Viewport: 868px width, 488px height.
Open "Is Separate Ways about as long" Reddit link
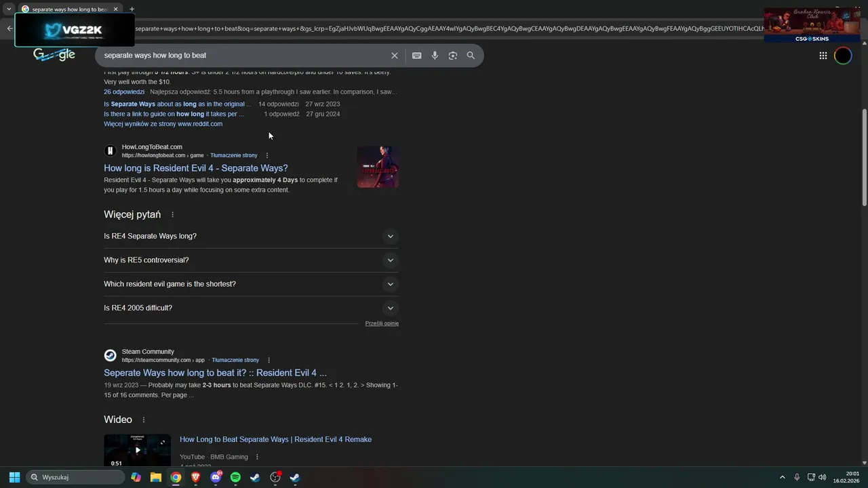click(178, 104)
